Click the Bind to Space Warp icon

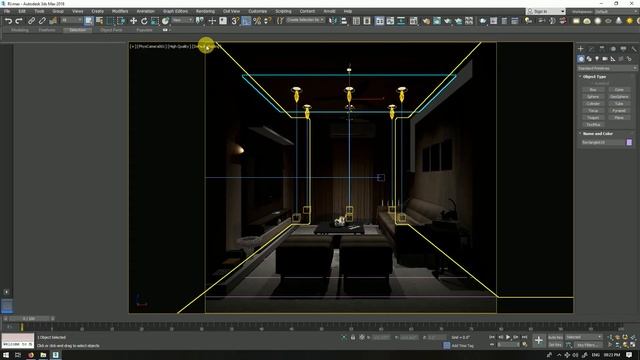pos(53,21)
